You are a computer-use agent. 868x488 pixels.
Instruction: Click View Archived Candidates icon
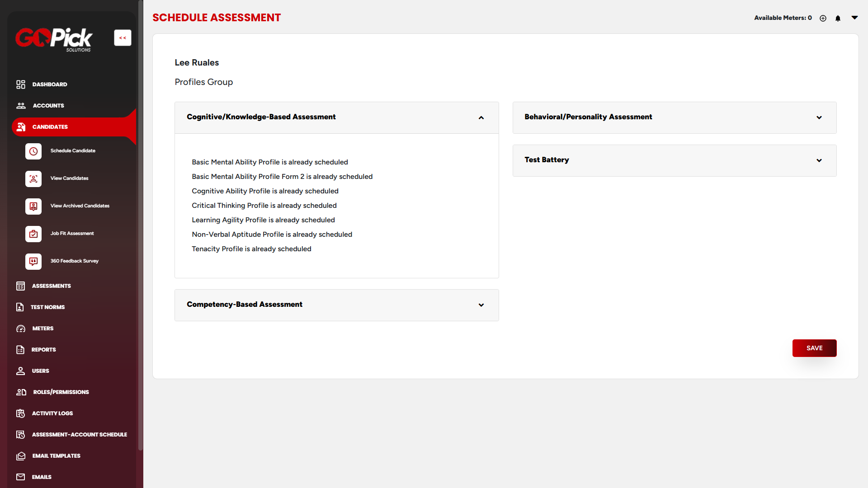(x=33, y=206)
